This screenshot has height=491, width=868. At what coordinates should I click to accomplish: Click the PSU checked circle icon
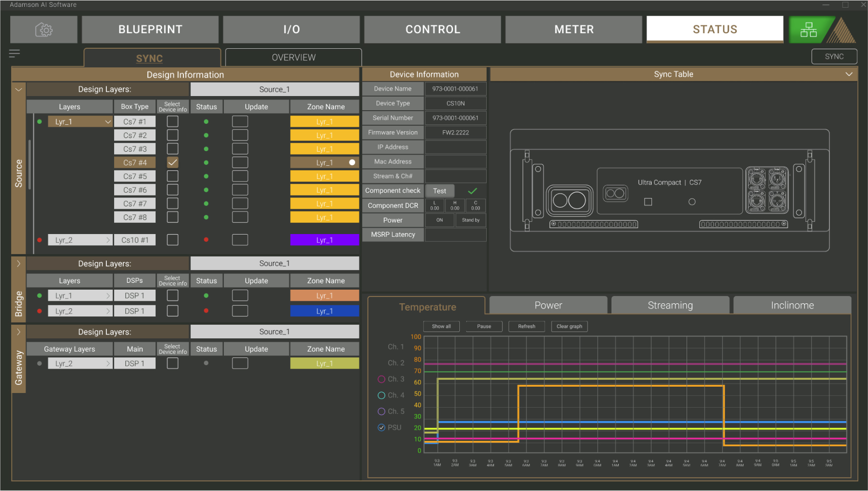point(381,428)
